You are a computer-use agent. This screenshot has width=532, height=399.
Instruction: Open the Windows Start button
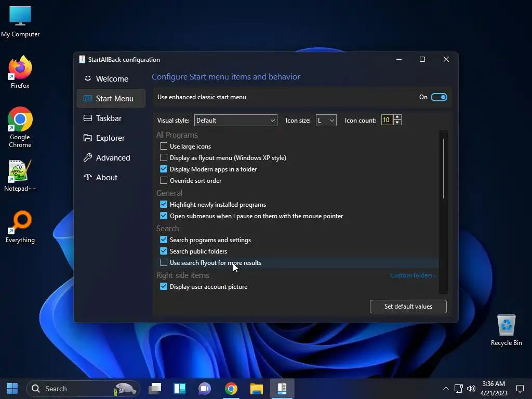(x=12, y=389)
